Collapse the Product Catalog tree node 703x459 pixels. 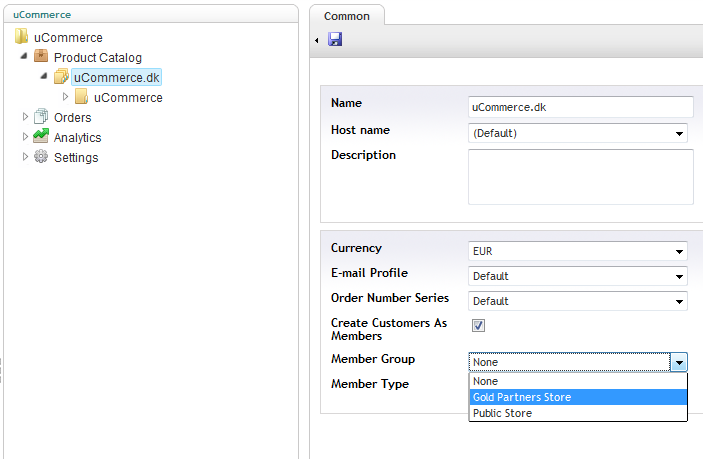tap(24, 56)
